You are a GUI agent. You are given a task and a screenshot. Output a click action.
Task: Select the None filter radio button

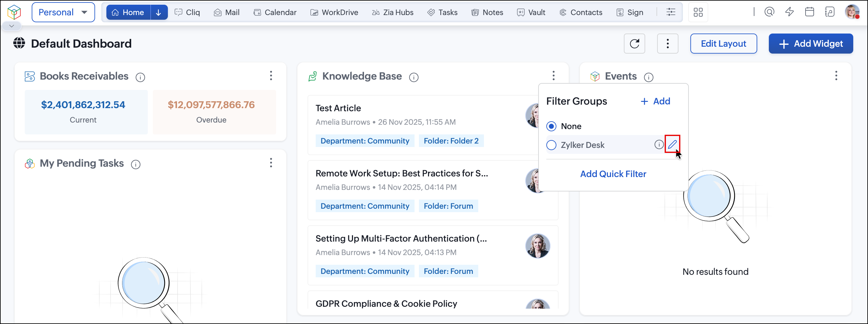(551, 126)
